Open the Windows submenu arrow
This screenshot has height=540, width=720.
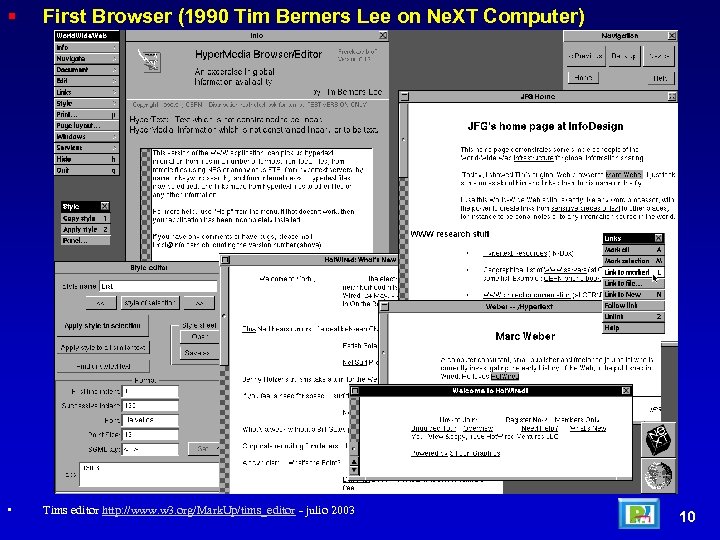[115, 136]
